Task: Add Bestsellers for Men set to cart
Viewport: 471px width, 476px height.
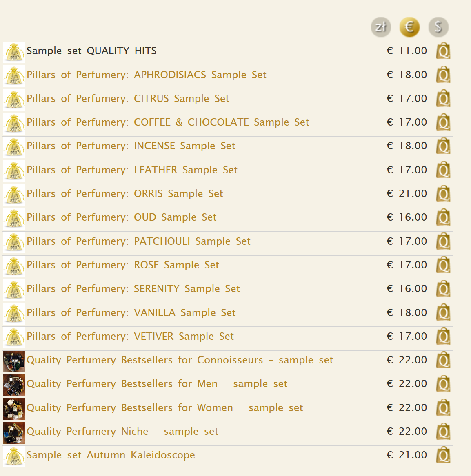Action: click(x=443, y=384)
